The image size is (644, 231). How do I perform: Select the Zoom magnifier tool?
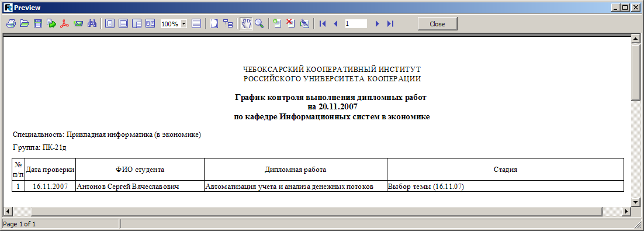coord(259,24)
